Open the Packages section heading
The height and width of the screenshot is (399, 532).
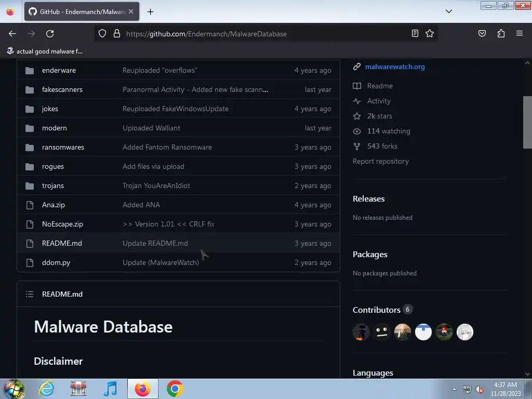(x=370, y=255)
